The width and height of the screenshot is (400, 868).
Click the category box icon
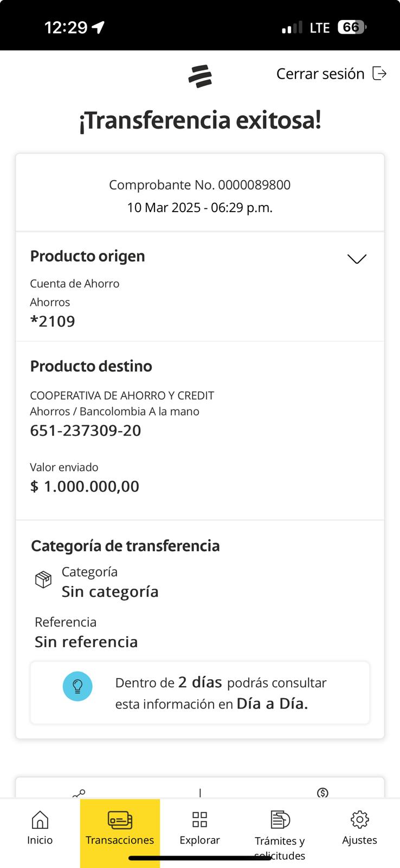[43, 579]
